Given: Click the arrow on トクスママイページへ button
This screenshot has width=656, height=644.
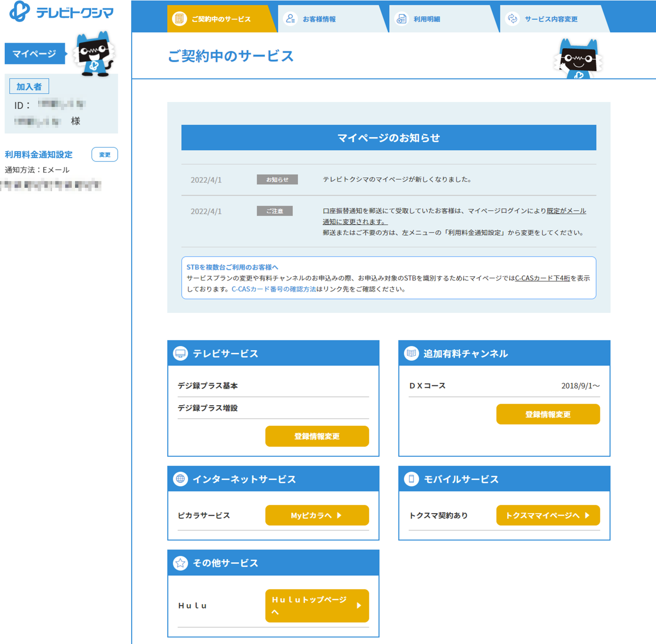Looking at the screenshot, I should coord(587,515).
